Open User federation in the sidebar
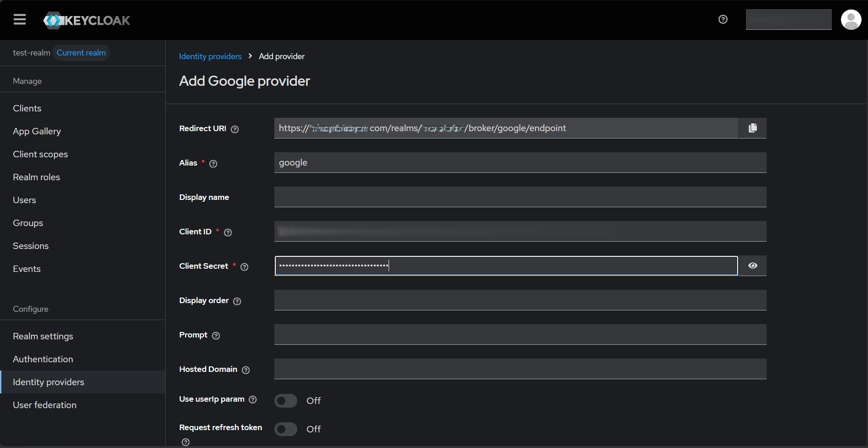868x448 pixels. 83,405
